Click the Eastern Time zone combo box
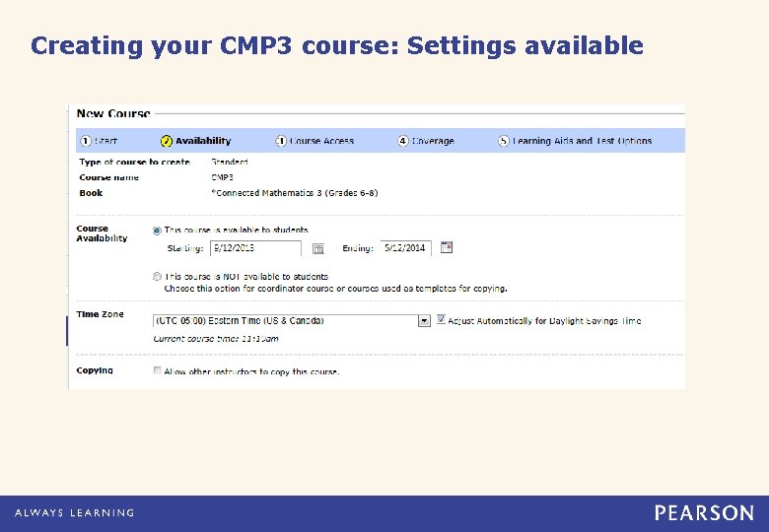 291,321
